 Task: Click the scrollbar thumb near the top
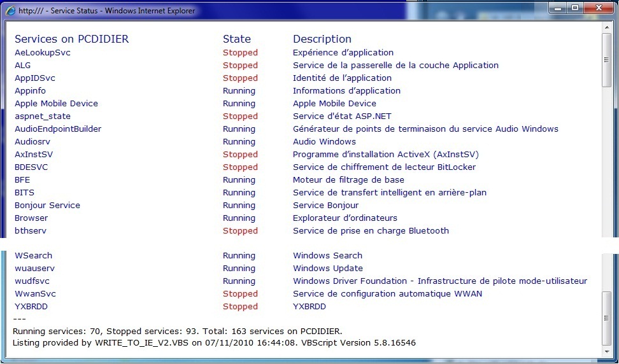pos(606,59)
